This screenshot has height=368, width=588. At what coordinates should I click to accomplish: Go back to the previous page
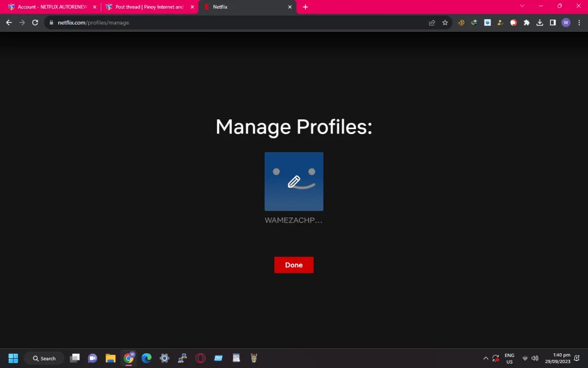click(x=9, y=22)
